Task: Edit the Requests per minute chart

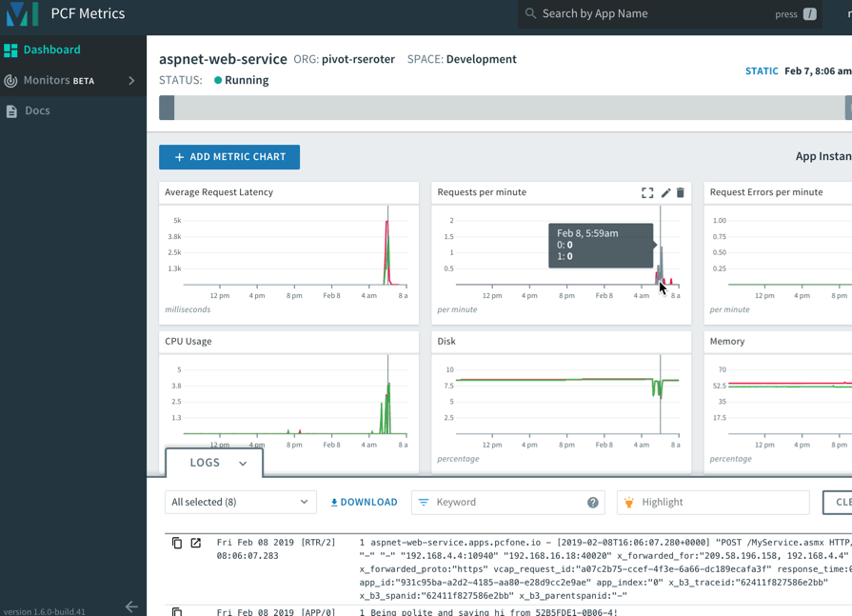Action: (x=665, y=191)
